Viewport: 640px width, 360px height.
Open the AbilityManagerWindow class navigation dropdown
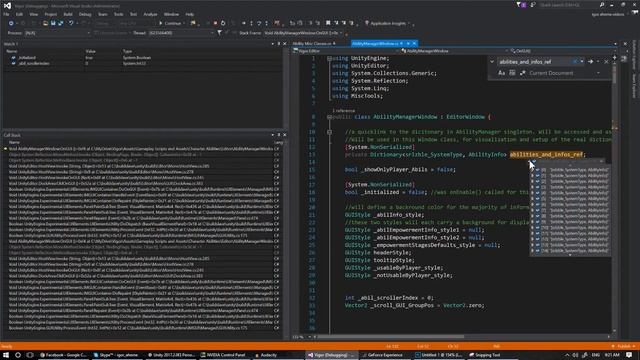(x=454, y=51)
